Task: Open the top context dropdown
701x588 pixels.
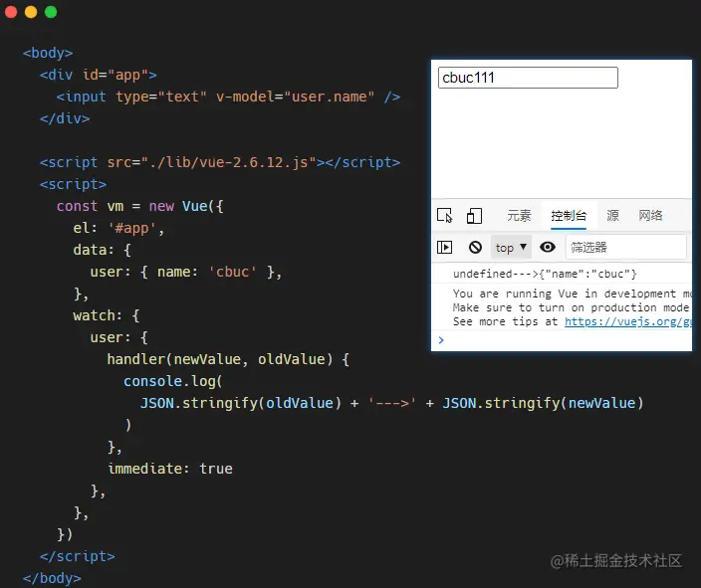Action: click(511, 247)
